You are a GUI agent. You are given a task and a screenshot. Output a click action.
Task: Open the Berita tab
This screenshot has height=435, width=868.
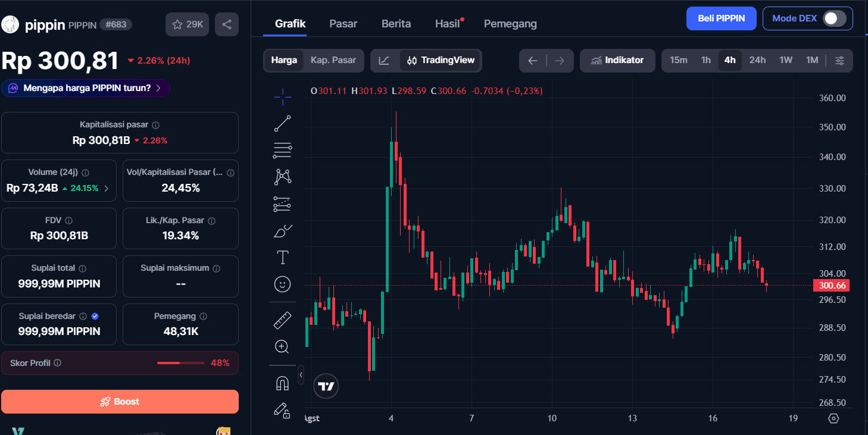(396, 24)
